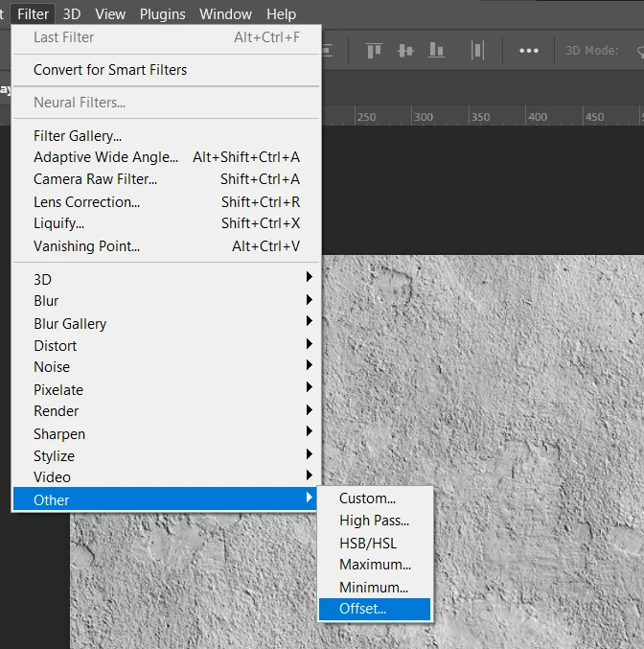
Task: Click the Distribute horizontally icon
Action: tap(477, 51)
